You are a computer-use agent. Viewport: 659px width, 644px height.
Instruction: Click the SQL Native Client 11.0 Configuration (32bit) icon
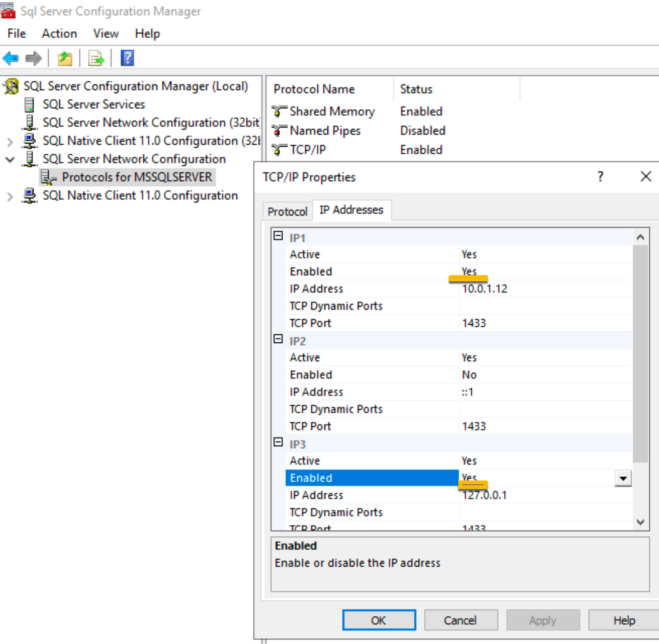[29, 141]
